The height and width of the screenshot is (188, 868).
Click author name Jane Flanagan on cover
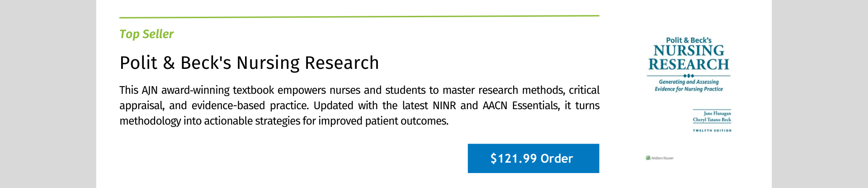717,113
